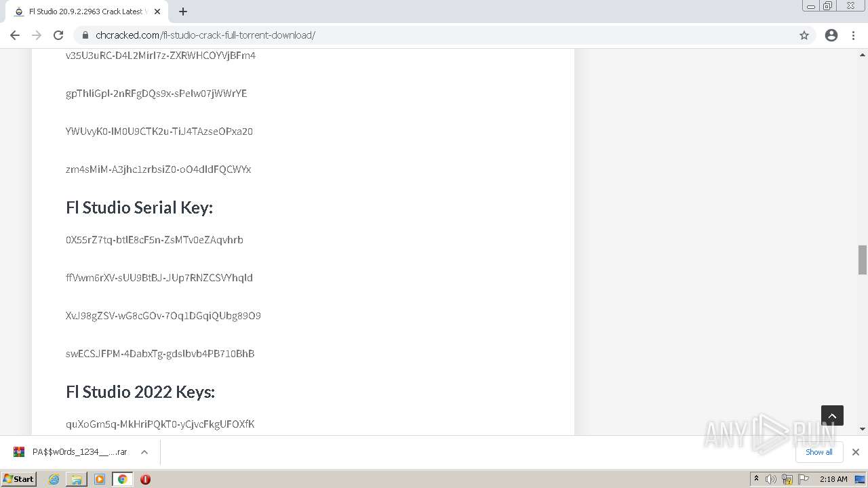The height and width of the screenshot is (488, 868).
Task: Click the Action Center flag icon
Action: click(x=803, y=479)
